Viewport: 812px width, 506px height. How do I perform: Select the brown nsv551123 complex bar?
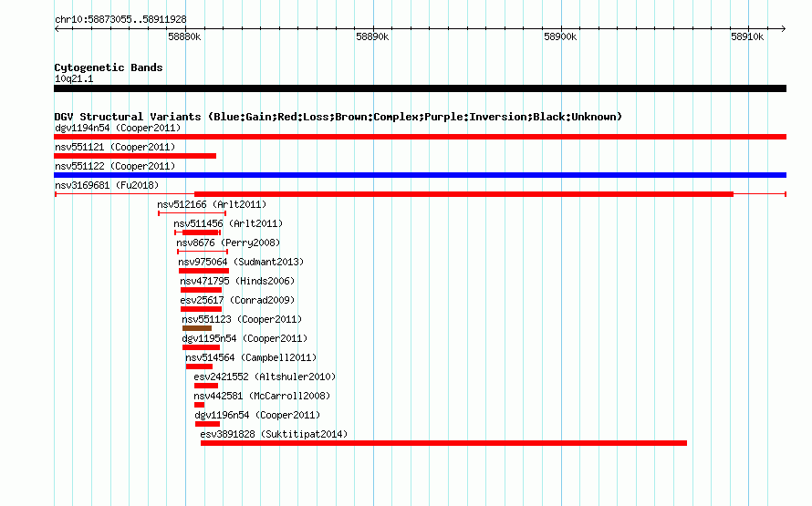197,328
